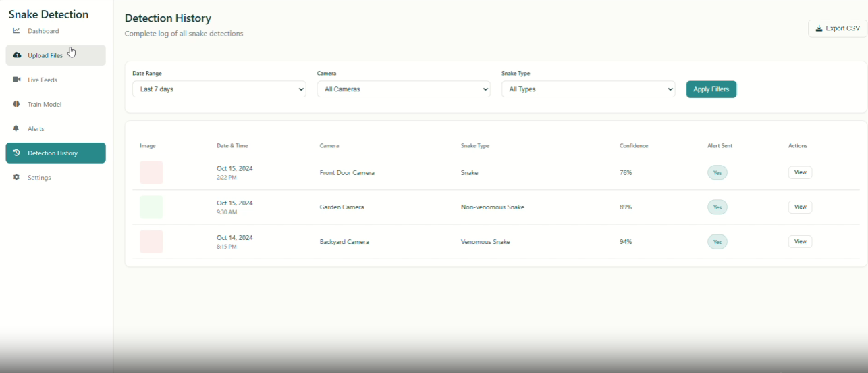The width and height of the screenshot is (868, 373).
Task: View the Front Door Camera detection
Action: (800, 172)
